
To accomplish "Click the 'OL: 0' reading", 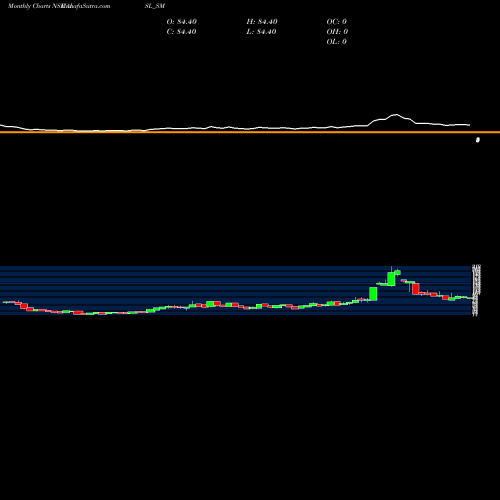I will pos(337,42).
